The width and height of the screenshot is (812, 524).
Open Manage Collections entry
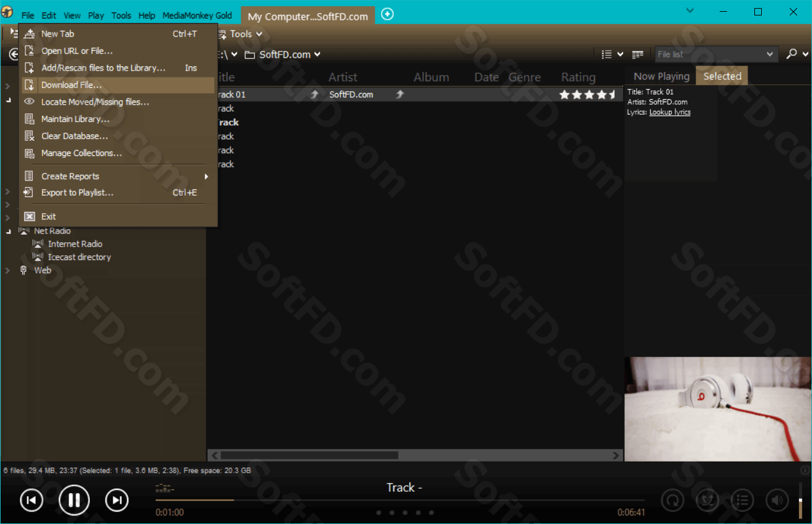(118, 153)
